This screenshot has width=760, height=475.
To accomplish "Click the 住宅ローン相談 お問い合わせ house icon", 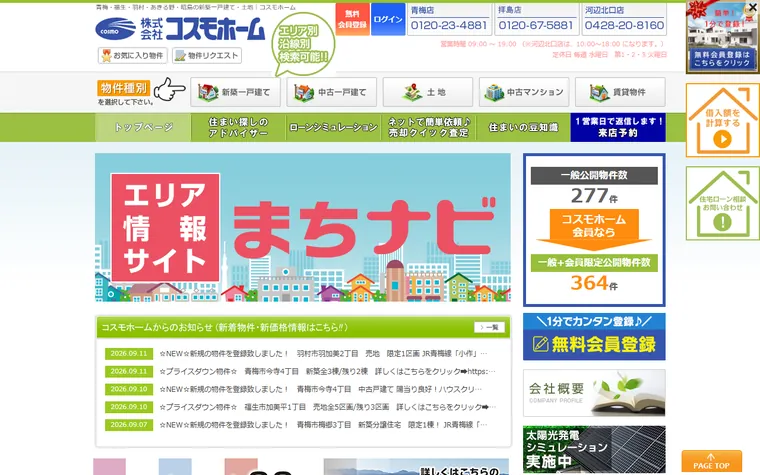I will coord(722,204).
